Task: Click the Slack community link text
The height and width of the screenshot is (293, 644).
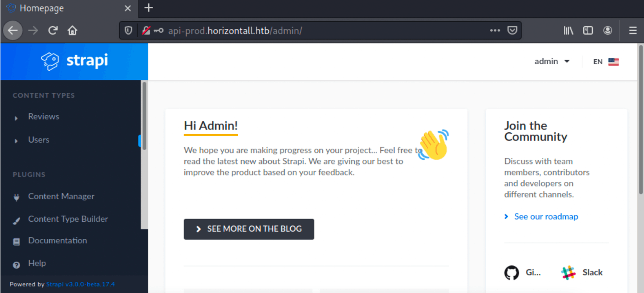Action: pyautogui.click(x=592, y=272)
